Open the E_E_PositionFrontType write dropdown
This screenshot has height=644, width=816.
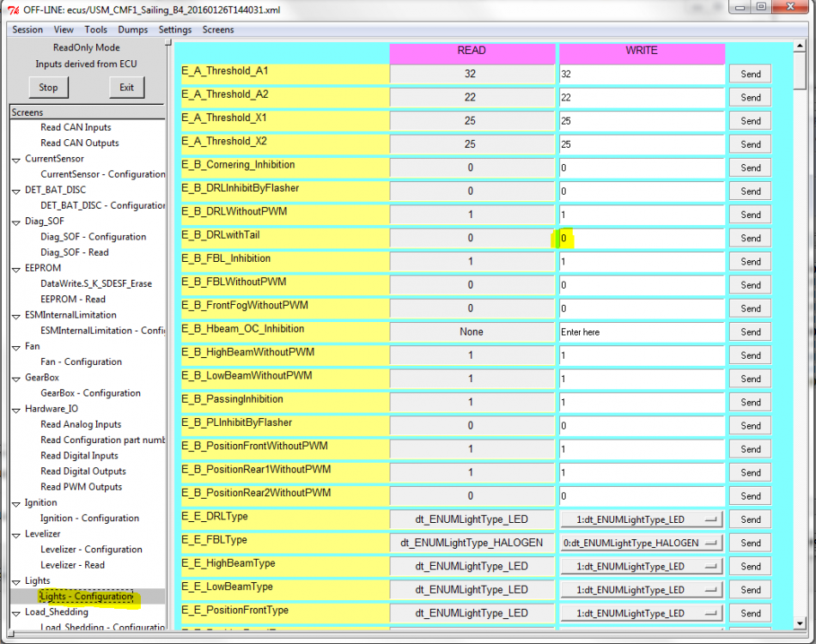click(642, 613)
